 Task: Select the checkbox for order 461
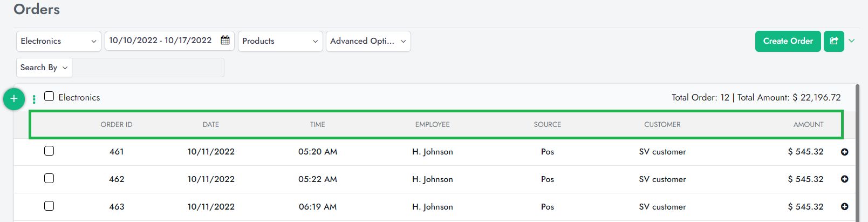[x=49, y=151]
